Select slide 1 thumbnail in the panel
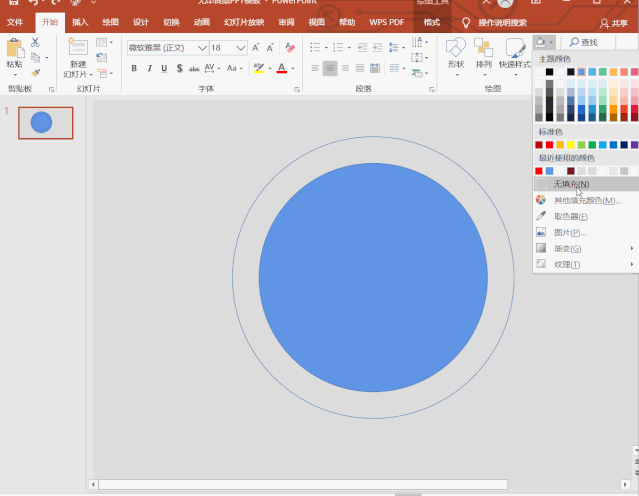The height and width of the screenshot is (496, 639). [x=45, y=123]
